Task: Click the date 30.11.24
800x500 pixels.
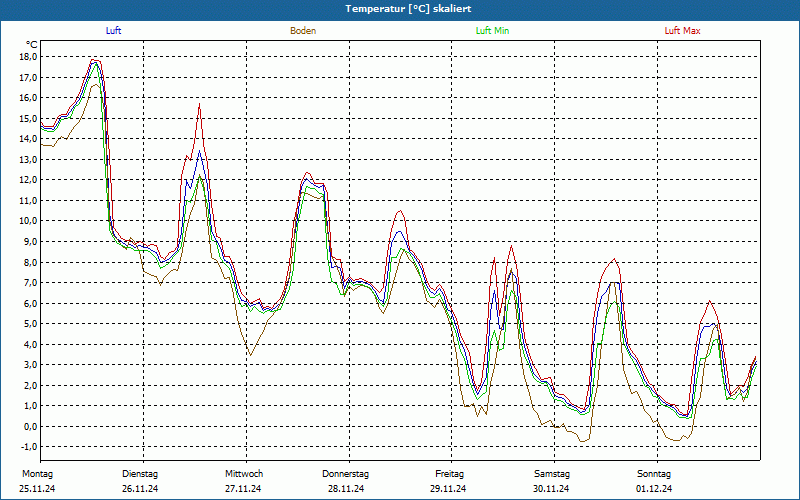Action: pos(551,489)
